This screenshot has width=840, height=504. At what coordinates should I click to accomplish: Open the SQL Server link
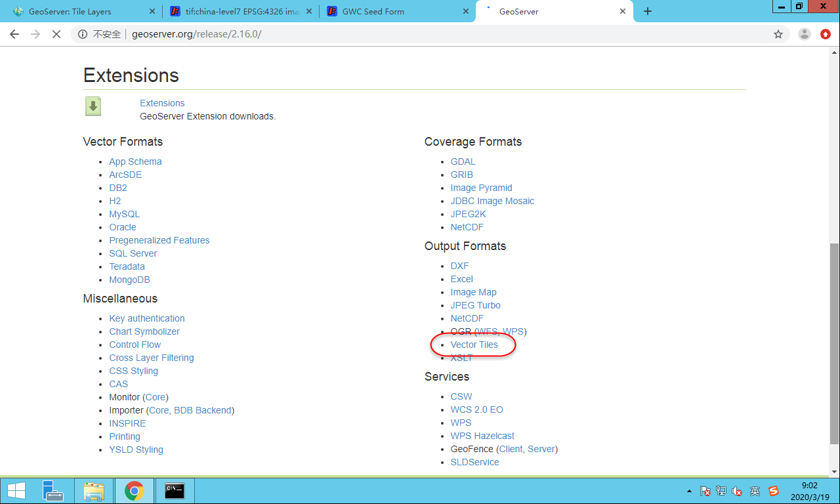click(x=133, y=253)
